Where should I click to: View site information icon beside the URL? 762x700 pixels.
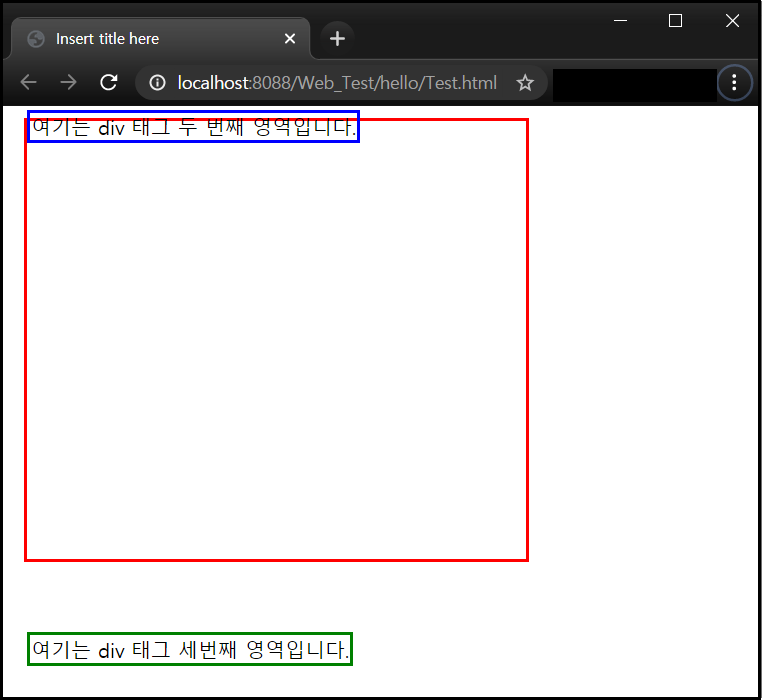pos(157,82)
